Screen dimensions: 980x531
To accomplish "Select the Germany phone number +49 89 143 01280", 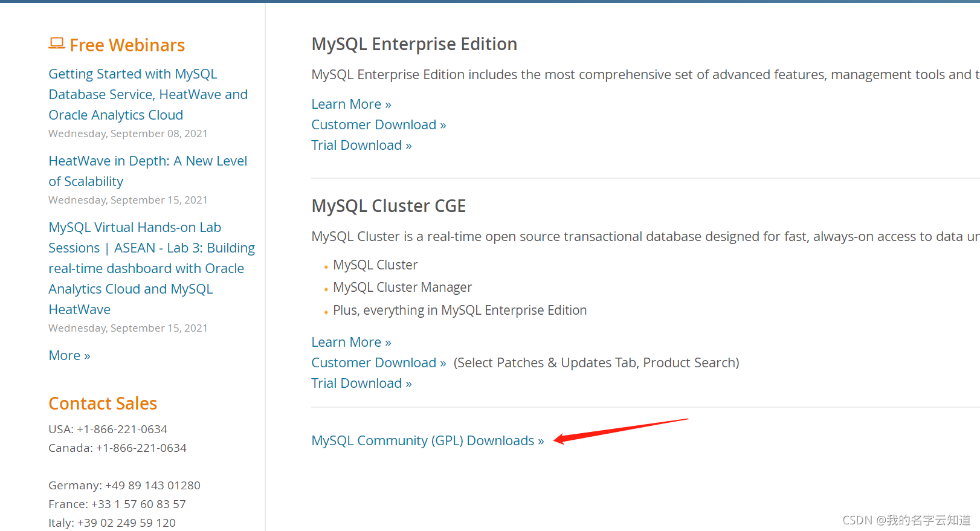I will 152,485.
